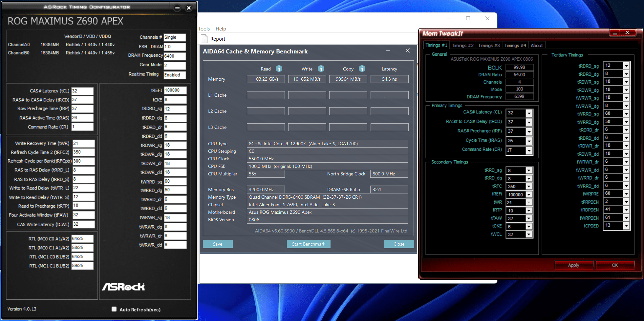Image resolution: width=644 pixels, height=321 pixels.
Task: Click the Report document icon
Action: pyautogui.click(x=204, y=39)
